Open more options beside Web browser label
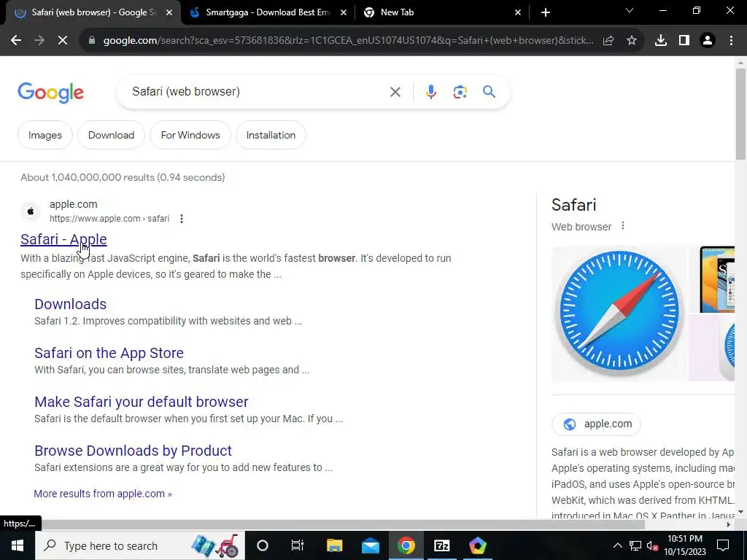This screenshot has height=560, width=747. click(623, 226)
